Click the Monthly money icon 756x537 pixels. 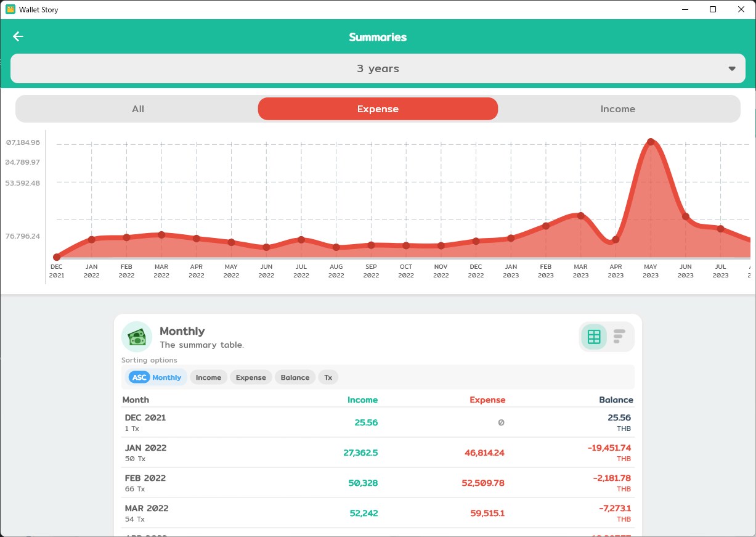click(137, 337)
